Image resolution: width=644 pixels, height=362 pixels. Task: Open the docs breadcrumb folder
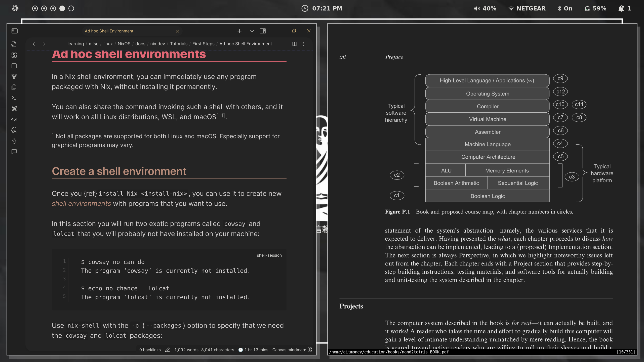click(140, 44)
